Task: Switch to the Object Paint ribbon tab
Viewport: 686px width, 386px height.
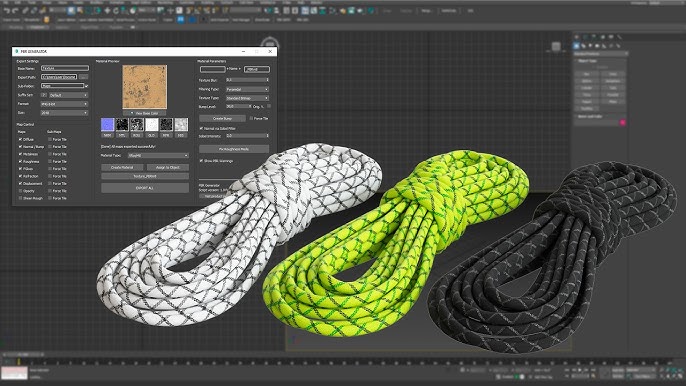Action: pos(89,27)
